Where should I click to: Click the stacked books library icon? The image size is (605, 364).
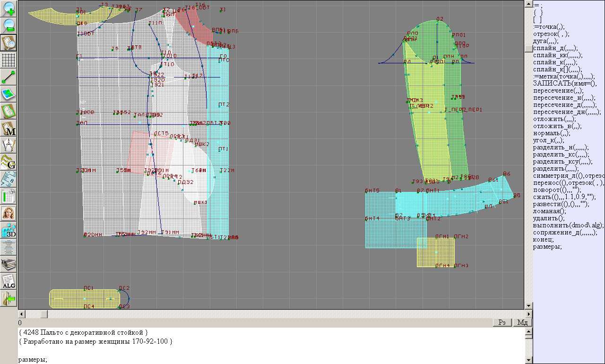click(9, 265)
